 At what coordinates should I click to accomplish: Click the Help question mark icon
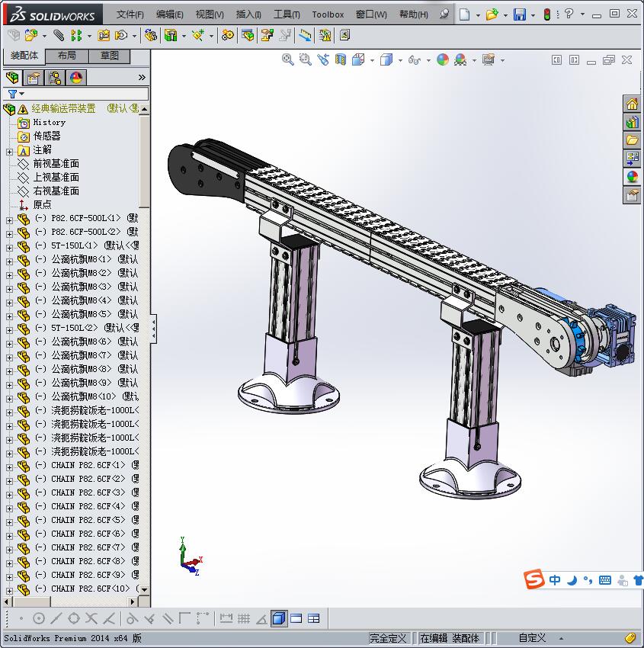tap(569, 14)
